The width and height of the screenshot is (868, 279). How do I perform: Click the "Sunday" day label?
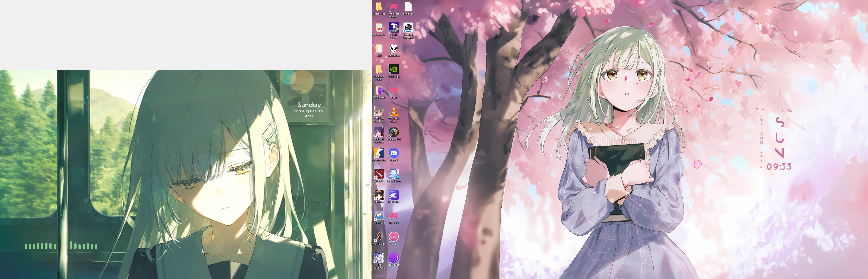[309, 105]
